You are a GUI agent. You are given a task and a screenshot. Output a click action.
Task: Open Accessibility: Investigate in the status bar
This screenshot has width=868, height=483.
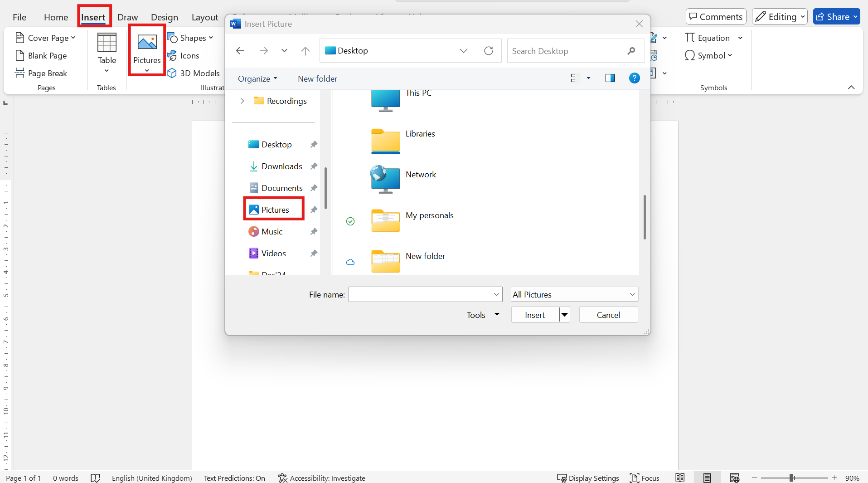coord(321,478)
